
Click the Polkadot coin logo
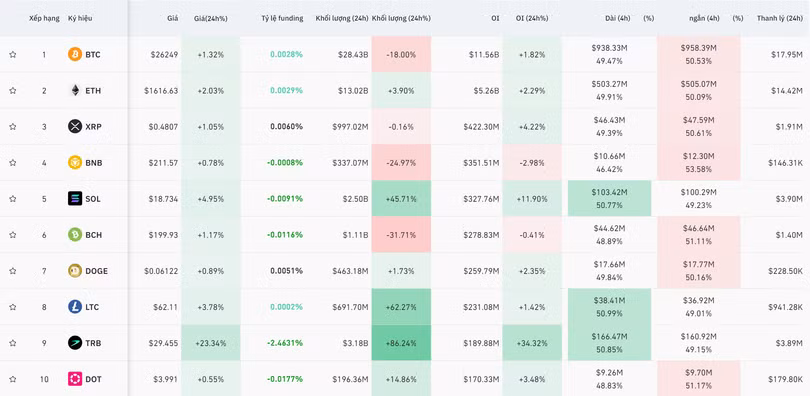point(75,379)
